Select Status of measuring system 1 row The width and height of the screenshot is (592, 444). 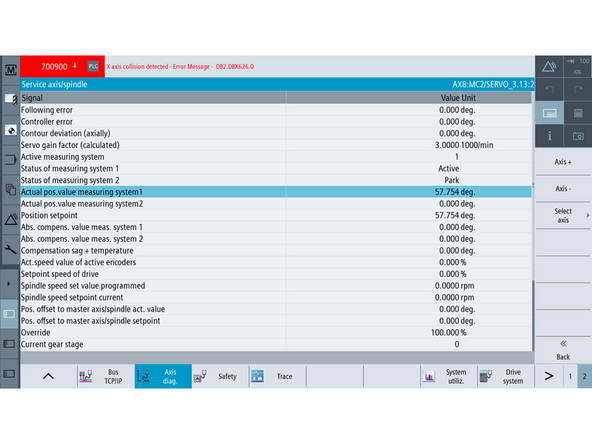coord(276,168)
